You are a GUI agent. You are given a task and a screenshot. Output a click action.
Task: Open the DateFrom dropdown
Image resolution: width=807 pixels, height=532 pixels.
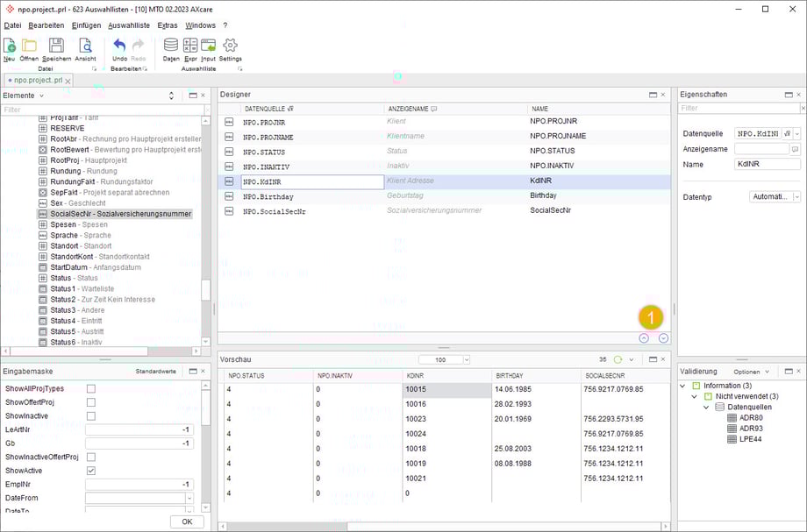click(189, 498)
